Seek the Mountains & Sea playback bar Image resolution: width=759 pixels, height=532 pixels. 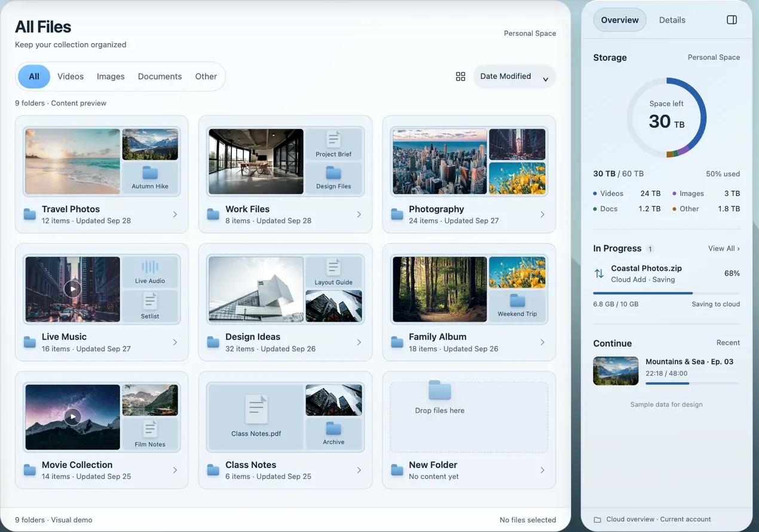click(693, 383)
